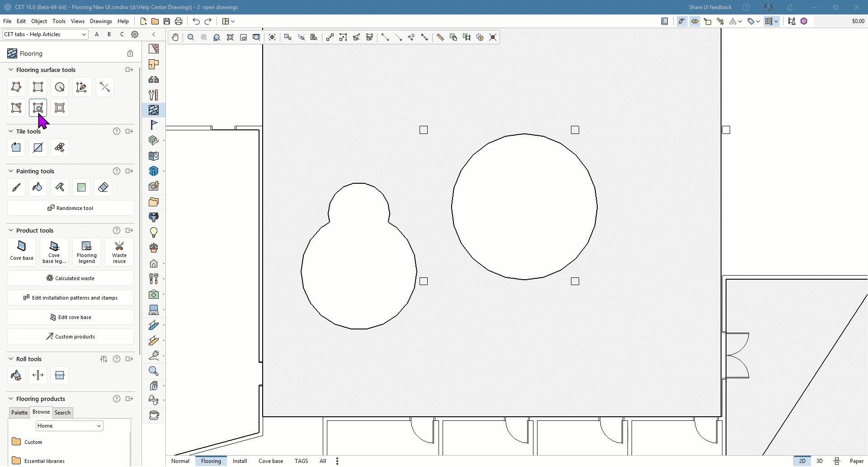Viewport: 868px width, 467px height.
Task: Click the roll seam tool
Action: tap(60, 375)
